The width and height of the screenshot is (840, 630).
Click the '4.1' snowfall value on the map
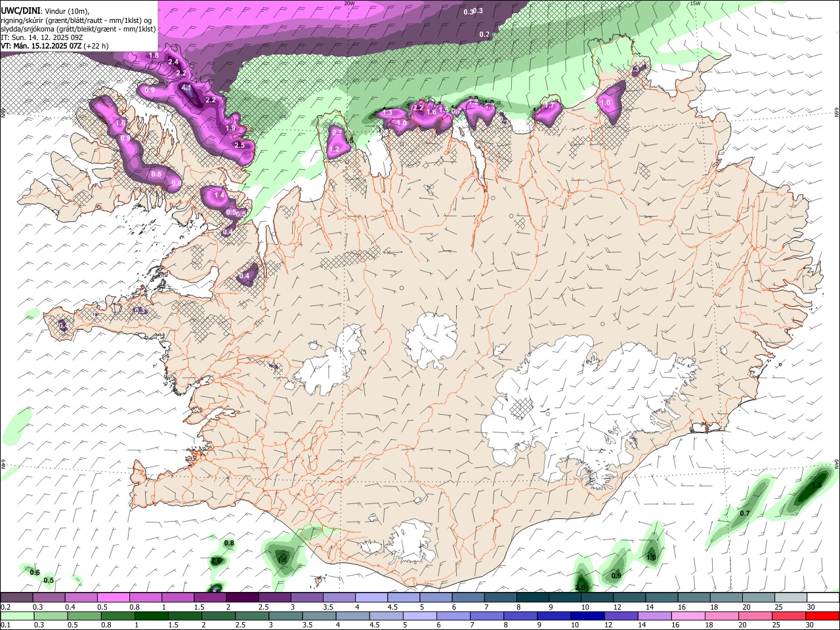click(x=186, y=87)
